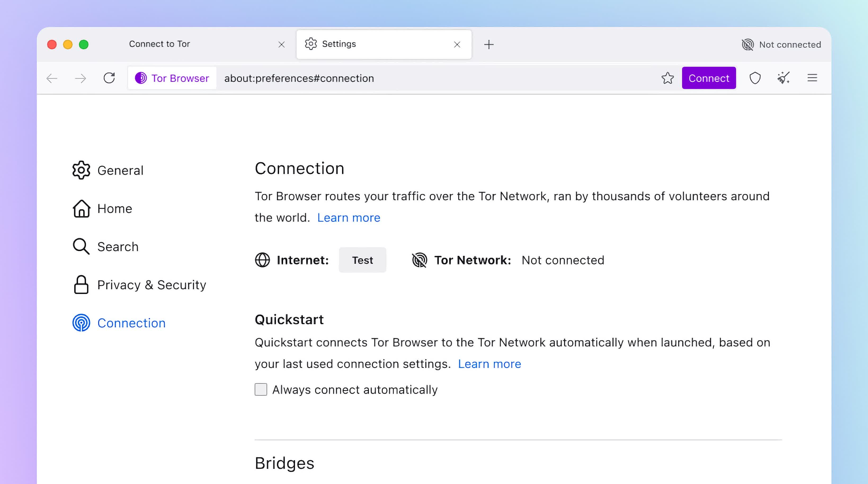Screen dimensions: 868x484
Task: Click the Always connect automatically label
Action: click(x=355, y=390)
